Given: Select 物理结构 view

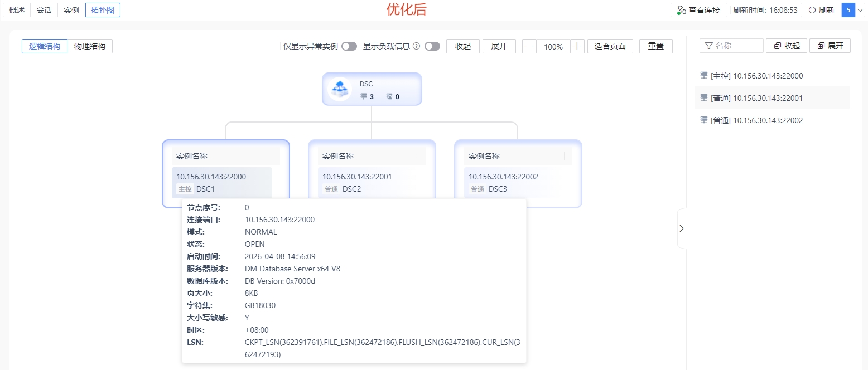Looking at the screenshot, I should tap(90, 46).
